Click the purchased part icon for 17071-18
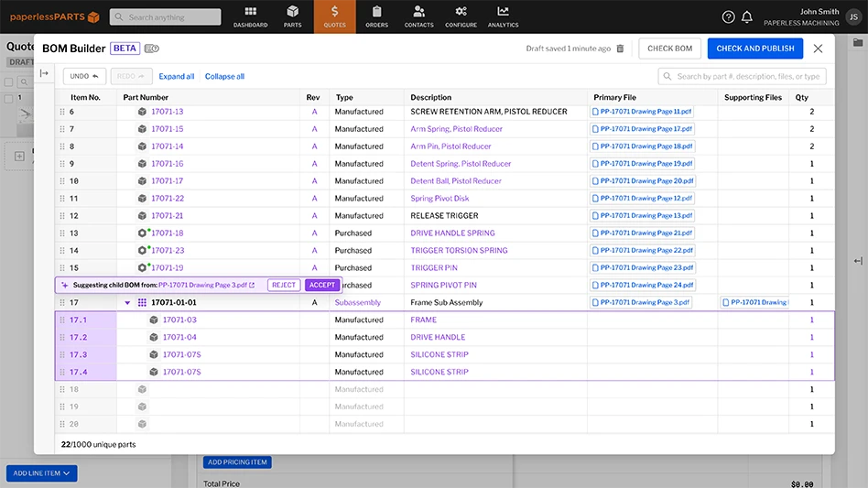868x488 pixels. click(142, 233)
